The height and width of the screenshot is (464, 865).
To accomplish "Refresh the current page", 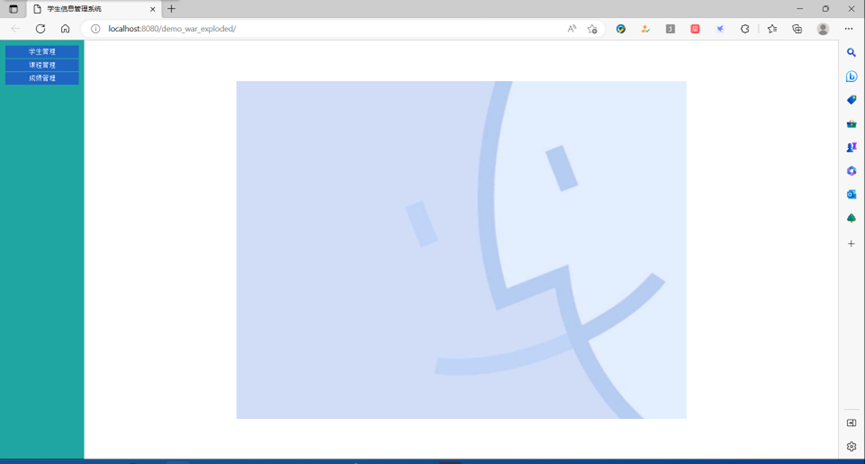I will pos(40,29).
